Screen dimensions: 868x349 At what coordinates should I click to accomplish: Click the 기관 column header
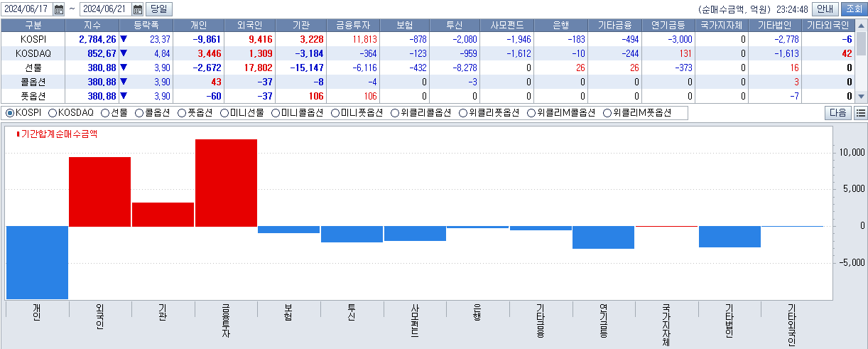click(301, 25)
